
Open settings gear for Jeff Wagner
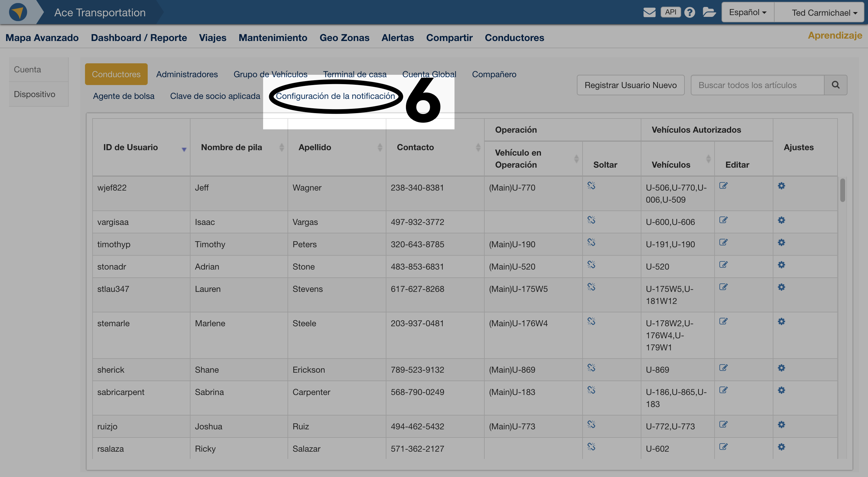click(x=782, y=186)
